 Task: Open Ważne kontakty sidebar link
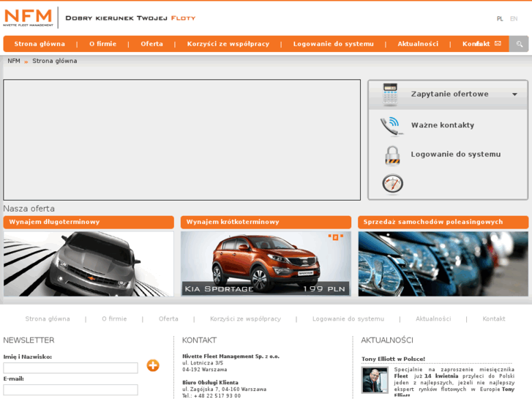tap(443, 125)
